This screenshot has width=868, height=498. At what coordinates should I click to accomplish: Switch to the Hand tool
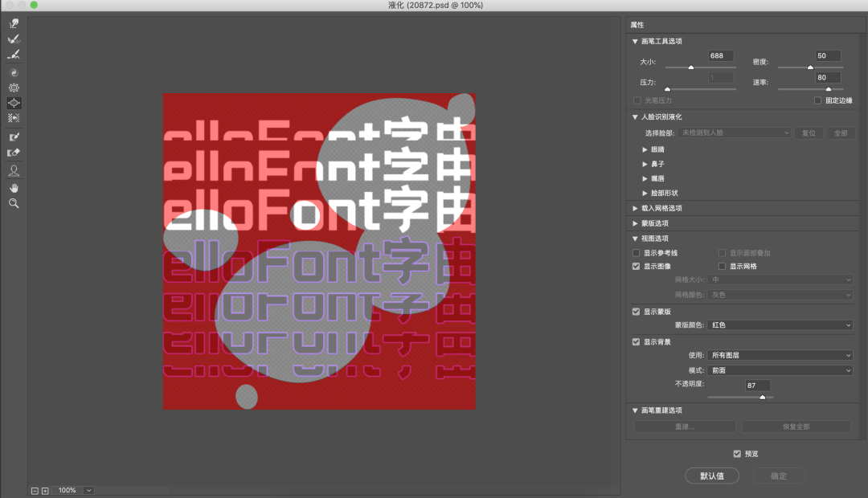tap(14, 188)
